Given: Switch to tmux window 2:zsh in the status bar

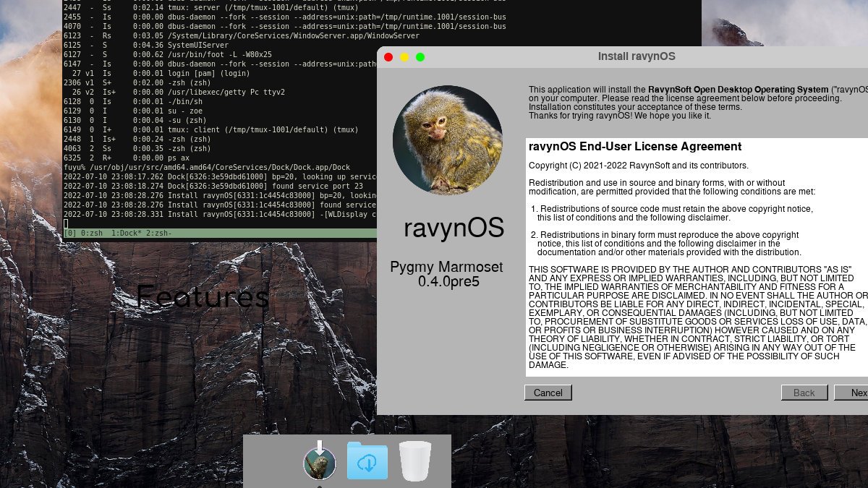Looking at the screenshot, I should [158, 233].
